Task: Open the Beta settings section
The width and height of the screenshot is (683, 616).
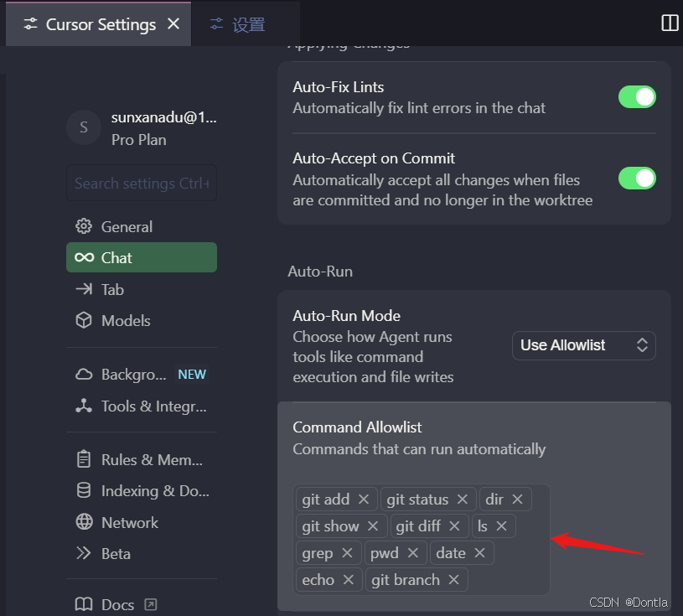Action: (142, 554)
